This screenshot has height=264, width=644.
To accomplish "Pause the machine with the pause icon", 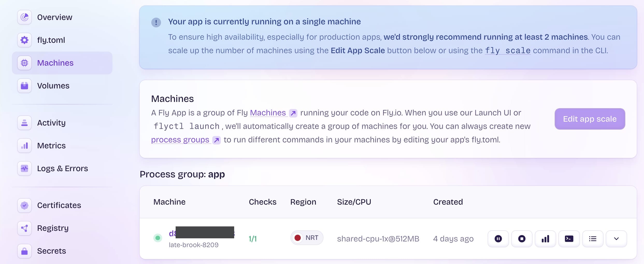I will pos(498,239).
